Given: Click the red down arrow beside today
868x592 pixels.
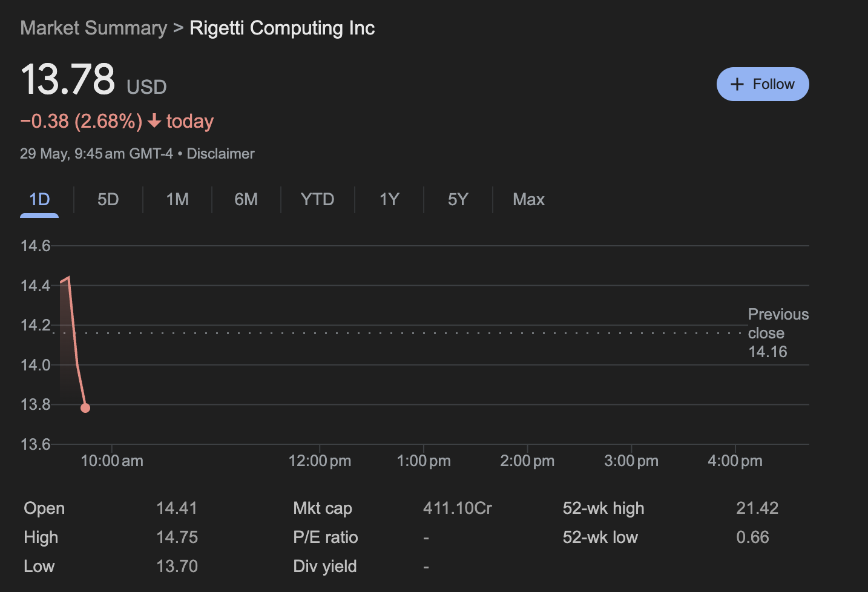Looking at the screenshot, I should [x=154, y=121].
